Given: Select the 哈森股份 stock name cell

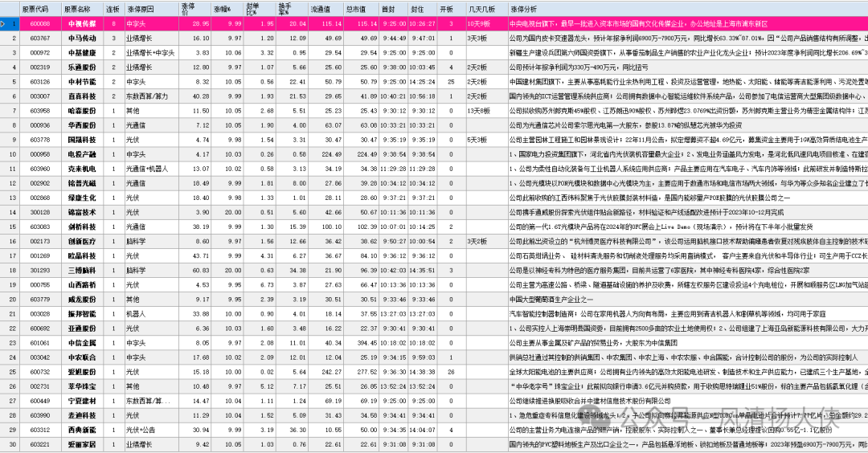Looking at the screenshot, I should 82,111.
